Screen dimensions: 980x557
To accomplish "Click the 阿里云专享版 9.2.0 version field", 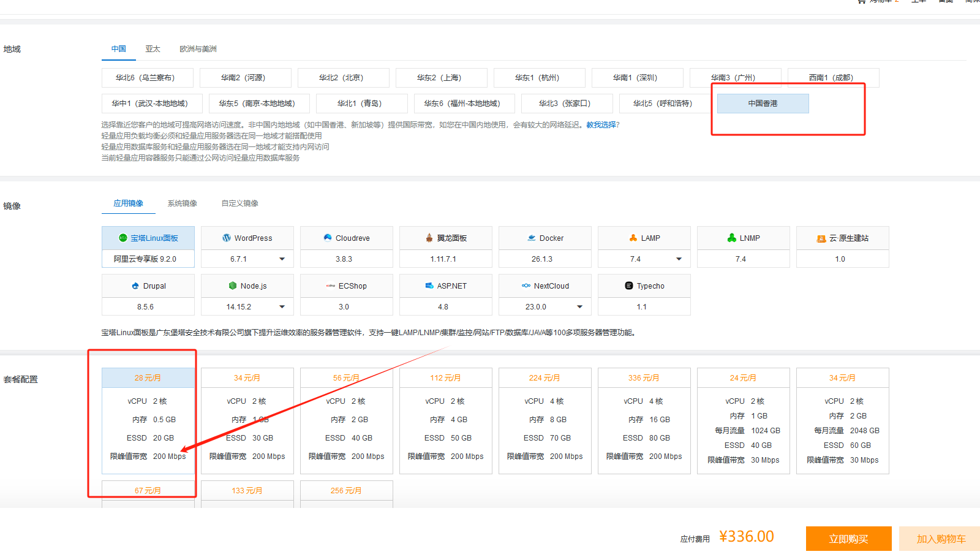I will 148,259.
